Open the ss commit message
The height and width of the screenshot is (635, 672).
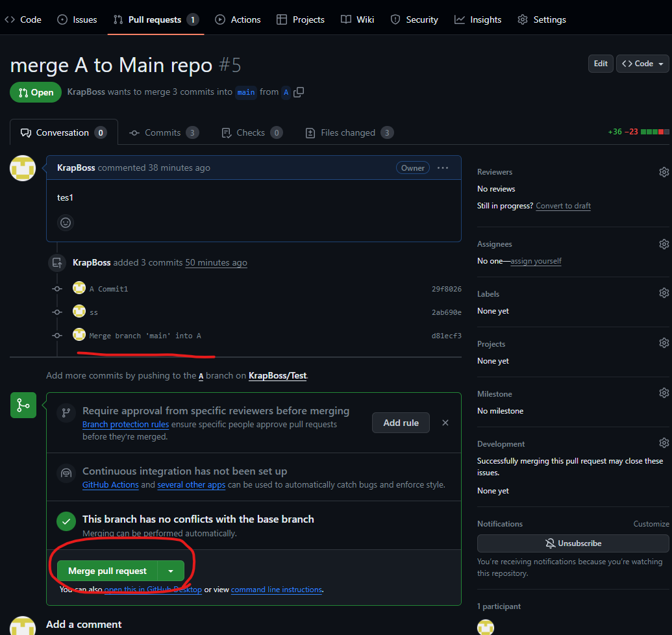93,312
